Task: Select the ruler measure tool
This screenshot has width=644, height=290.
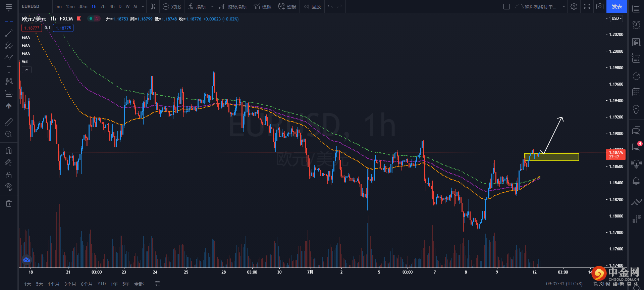Action: 9,122
